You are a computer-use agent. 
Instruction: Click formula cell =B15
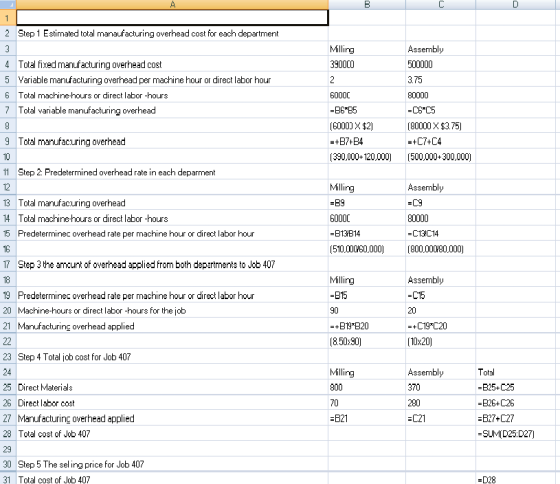367,295
